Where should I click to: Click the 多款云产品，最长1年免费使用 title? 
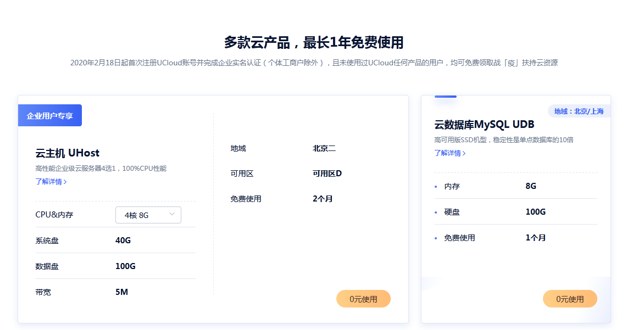(x=314, y=42)
